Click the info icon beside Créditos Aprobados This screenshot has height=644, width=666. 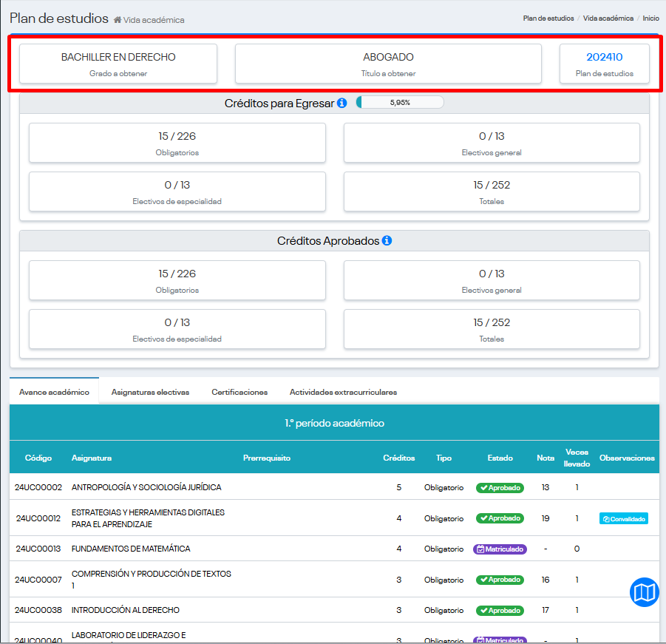coord(387,241)
